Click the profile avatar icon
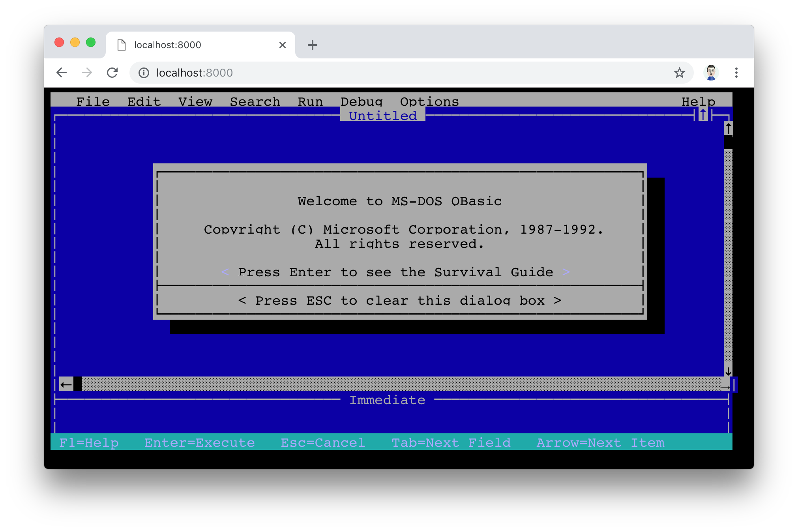Screen dimensions: 798x532 [x=711, y=73]
